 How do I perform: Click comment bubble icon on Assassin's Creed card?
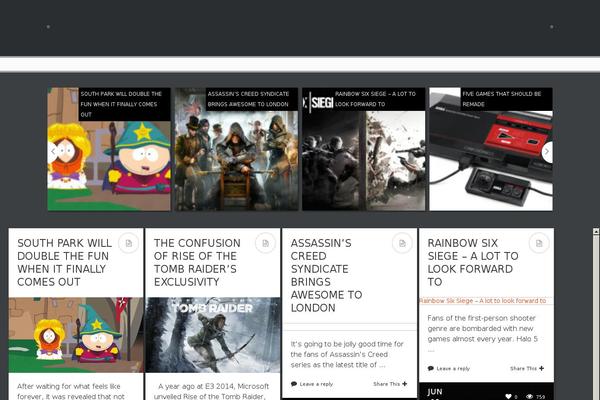(294, 384)
